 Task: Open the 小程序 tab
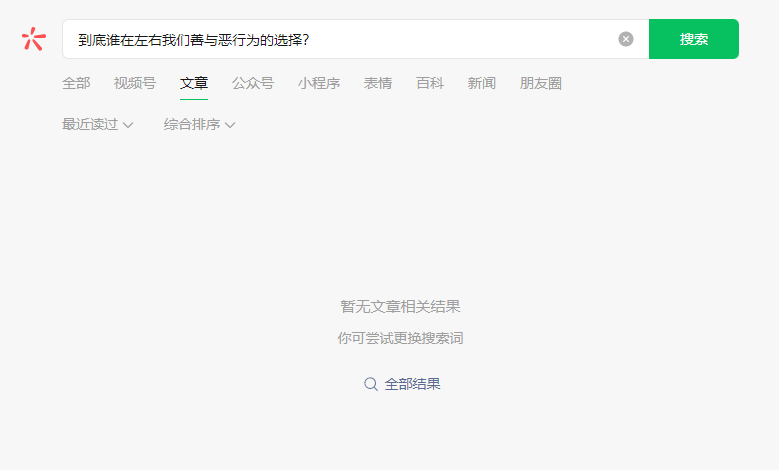click(x=319, y=83)
